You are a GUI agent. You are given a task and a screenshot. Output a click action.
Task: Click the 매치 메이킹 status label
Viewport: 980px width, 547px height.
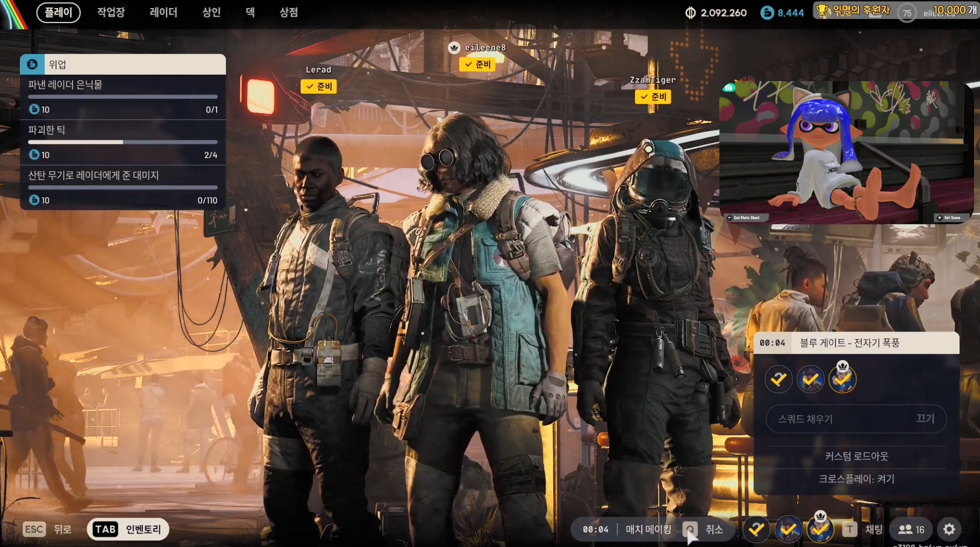(648, 529)
